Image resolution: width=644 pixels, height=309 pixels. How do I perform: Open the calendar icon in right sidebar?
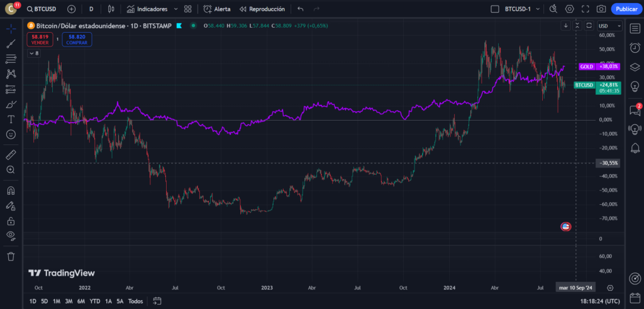tap(635, 297)
